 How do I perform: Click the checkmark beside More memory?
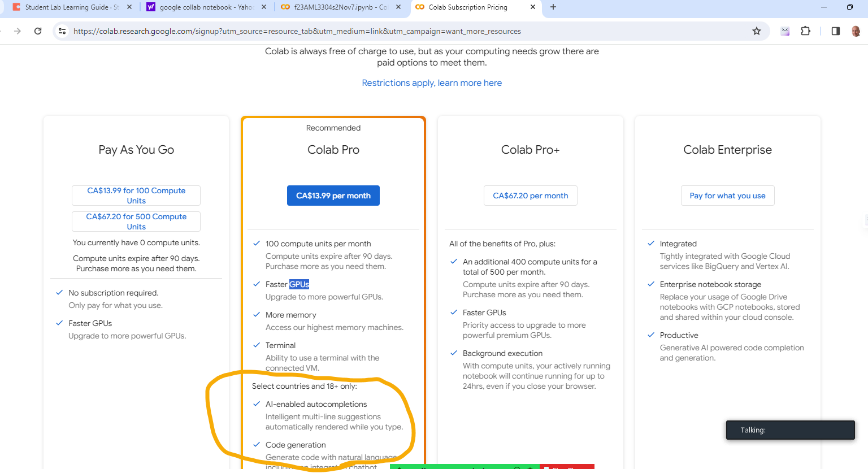(257, 315)
